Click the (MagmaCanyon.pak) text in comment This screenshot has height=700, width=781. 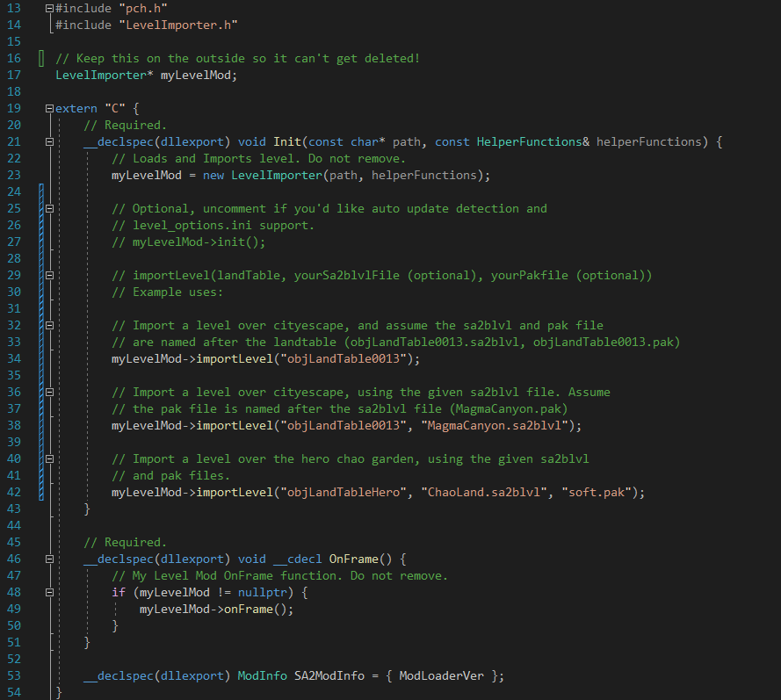point(509,408)
